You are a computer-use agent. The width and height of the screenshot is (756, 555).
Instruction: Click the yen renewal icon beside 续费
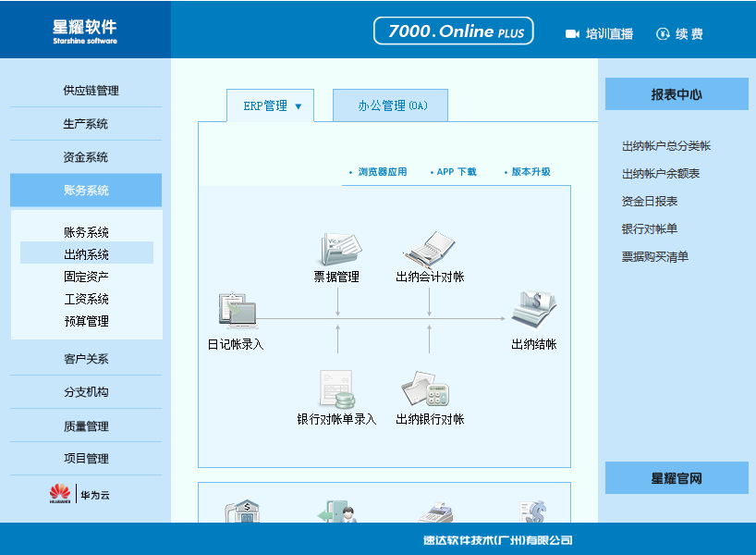(x=663, y=34)
